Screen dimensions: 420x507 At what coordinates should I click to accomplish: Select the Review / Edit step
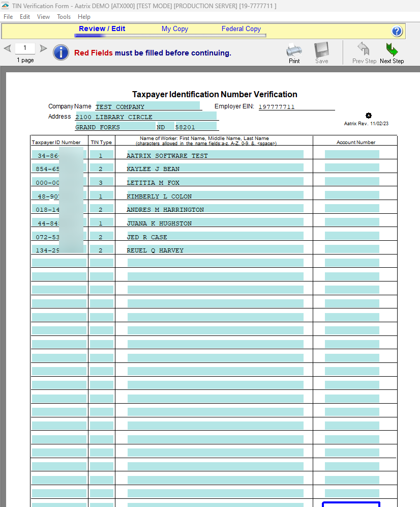[102, 29]
